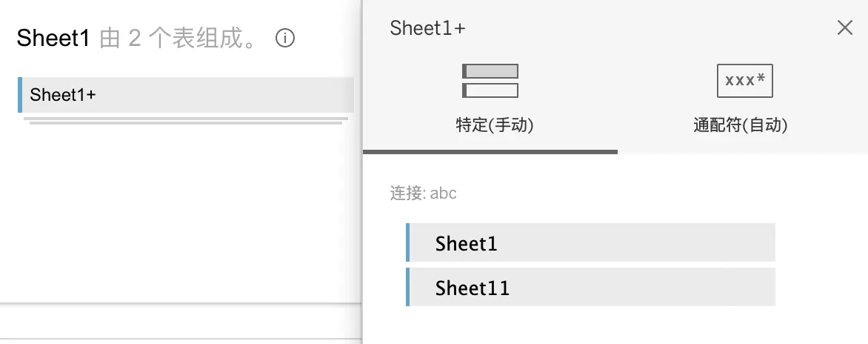Screen dimensions: 868x344
Task: Close the Sheet1+ union panel
Action: click(x=844, y=28)
